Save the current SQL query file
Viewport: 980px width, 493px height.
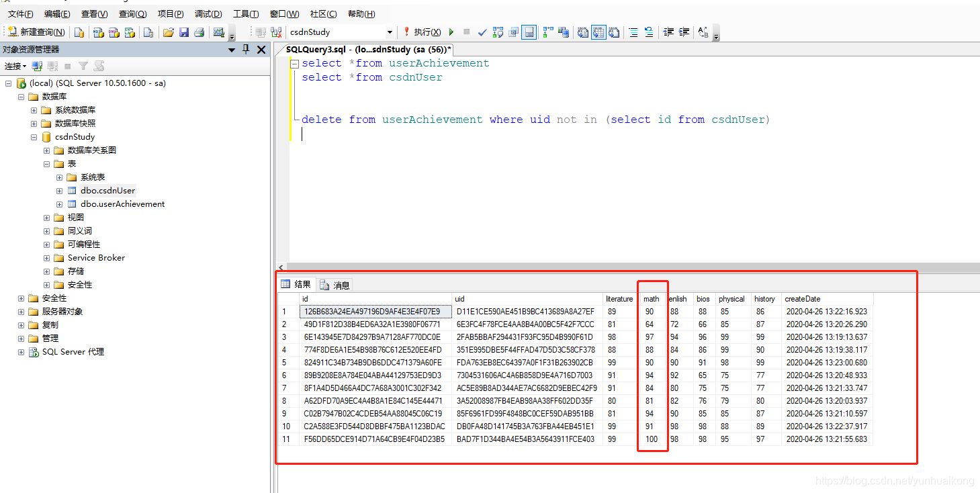(184, 32)
